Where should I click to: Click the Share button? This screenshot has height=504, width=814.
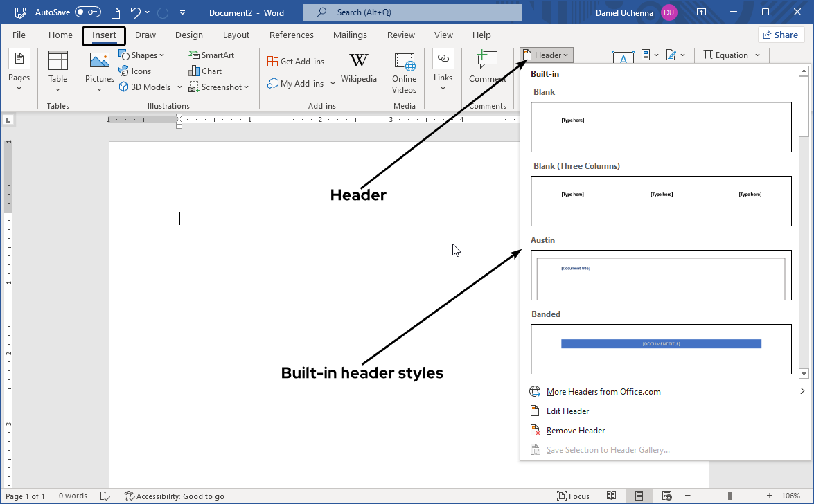click(780, 35)
